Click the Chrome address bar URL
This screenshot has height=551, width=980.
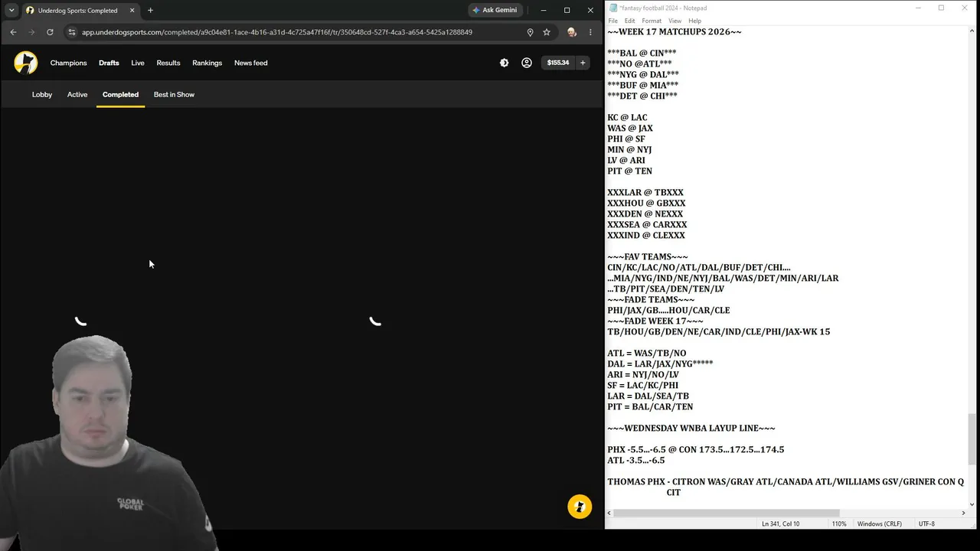[277, 32]
